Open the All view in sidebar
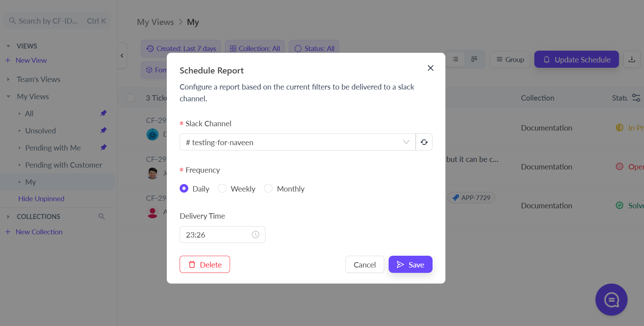This screenshot has width=644, height=326. tap(29, 114)
